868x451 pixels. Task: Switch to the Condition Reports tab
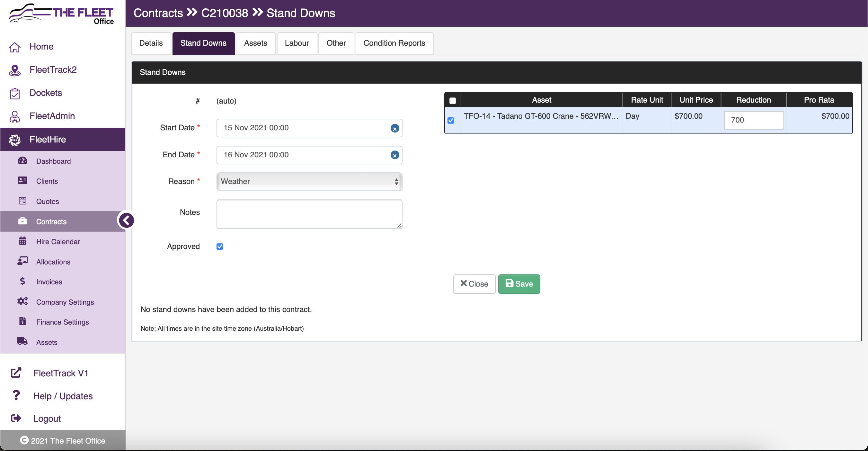coord(394,43)
